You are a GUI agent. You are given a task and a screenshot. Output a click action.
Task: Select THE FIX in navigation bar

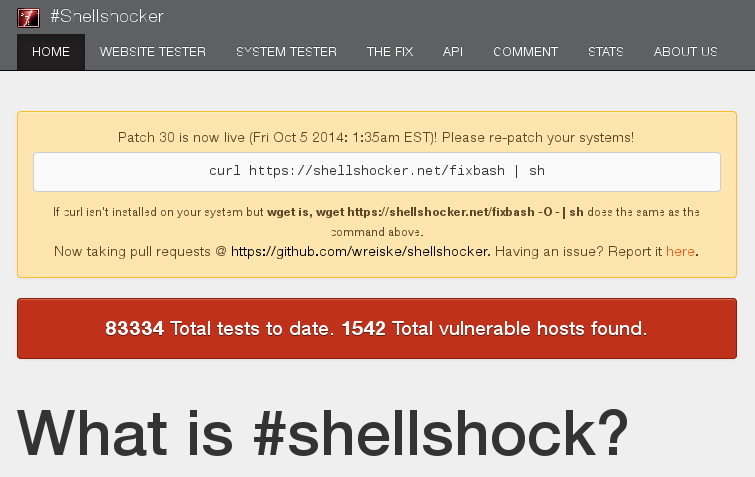tap(390, 52)
